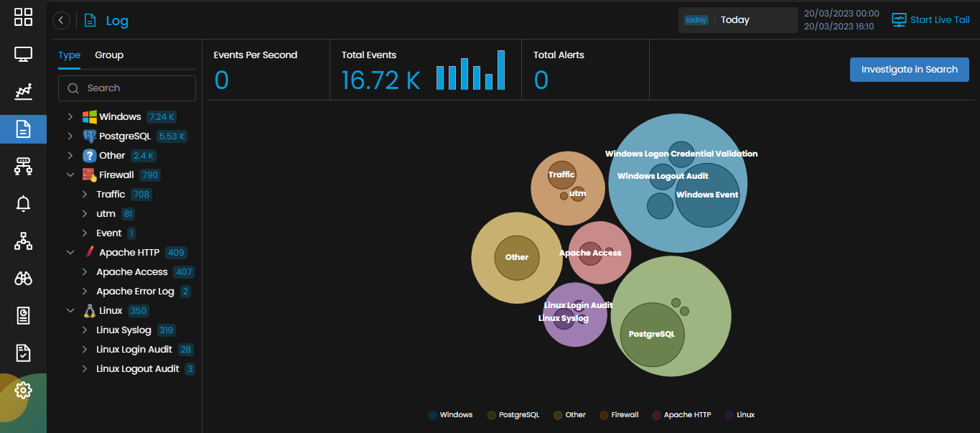Open the Today time range dropdown
The height and width of the screenshot is (433, 980).
point(738,20)
